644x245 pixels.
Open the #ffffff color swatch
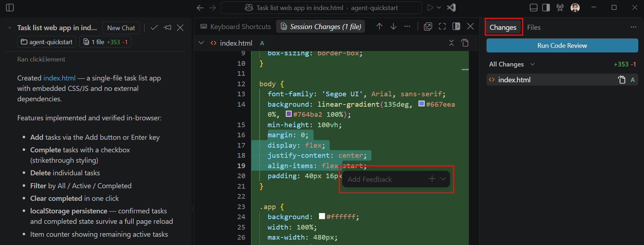tap(322, 216)
